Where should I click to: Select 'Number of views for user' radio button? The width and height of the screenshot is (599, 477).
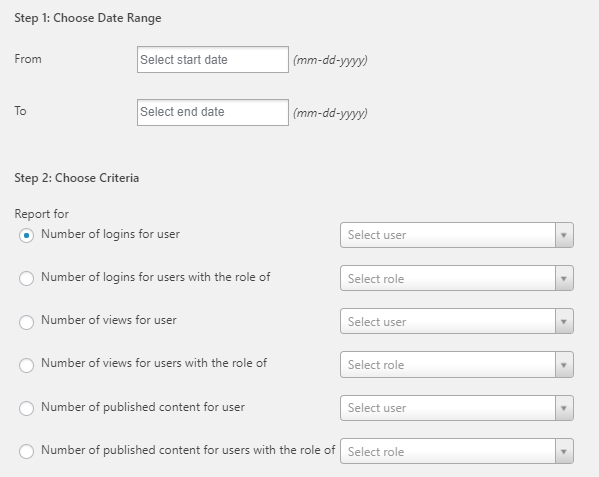click(x=26, y=322)
